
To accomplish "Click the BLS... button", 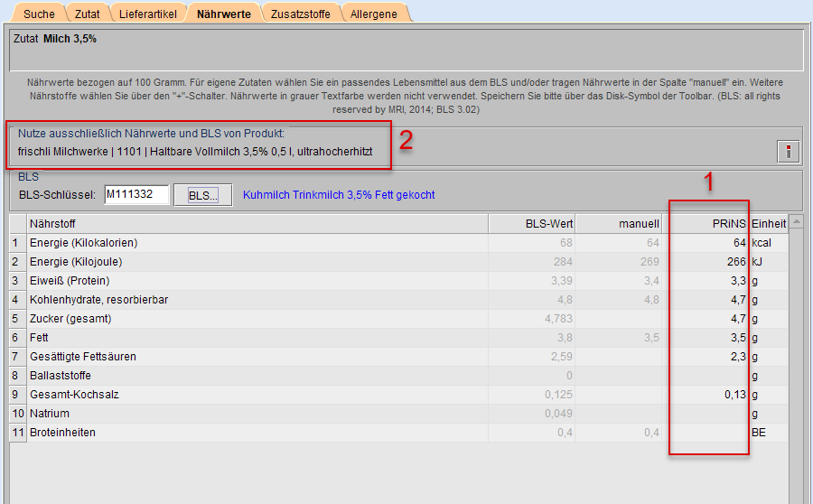I will pos(203,195).
